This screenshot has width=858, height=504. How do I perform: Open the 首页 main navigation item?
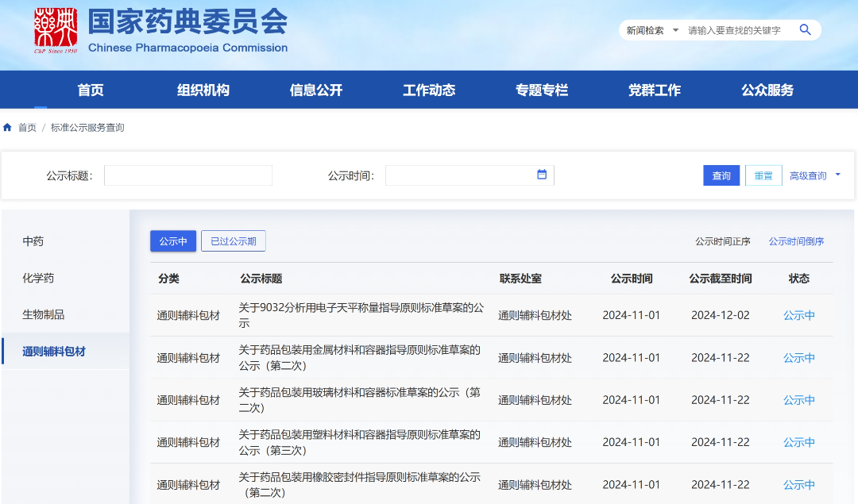click(x=91, y=90)
